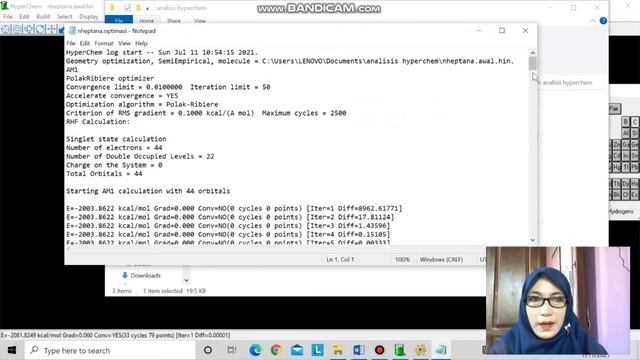Click File tab in File Explorer ribbon
This screenshot has width=640, height=360.
click(x=119, y=20)
